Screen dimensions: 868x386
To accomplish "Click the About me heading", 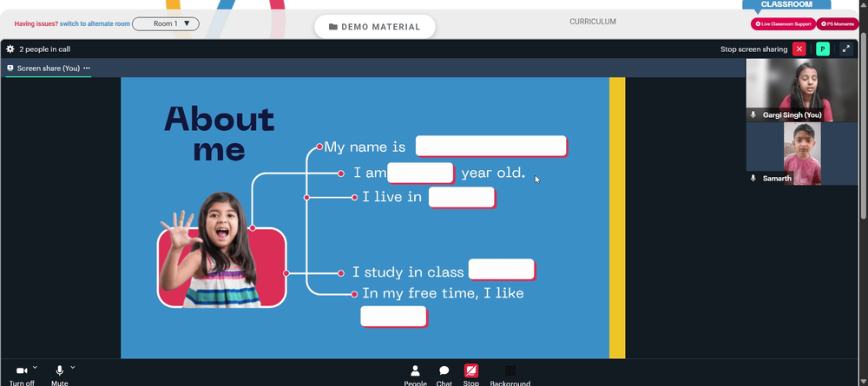I will point(220,134).
